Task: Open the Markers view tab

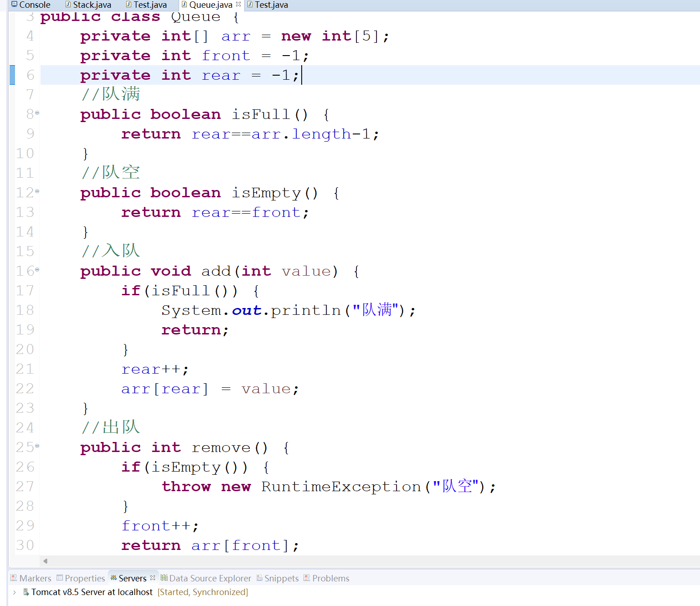Action: (31, 578)
